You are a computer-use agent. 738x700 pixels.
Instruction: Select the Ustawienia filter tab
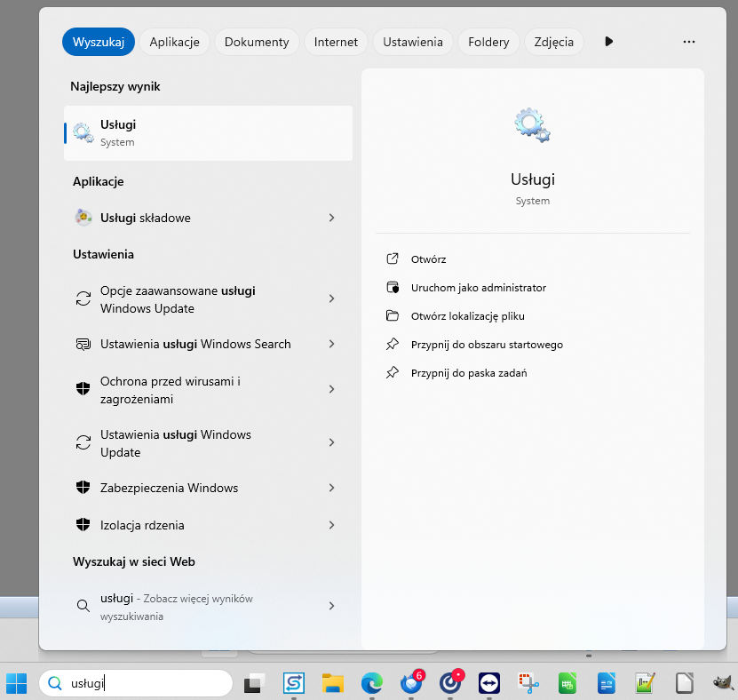(x=412, y=42)
